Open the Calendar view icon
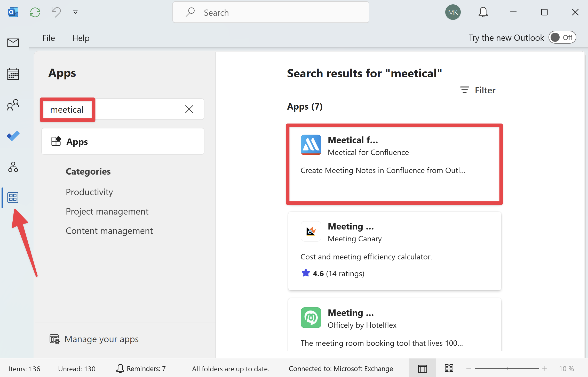 tap(13, 74)
